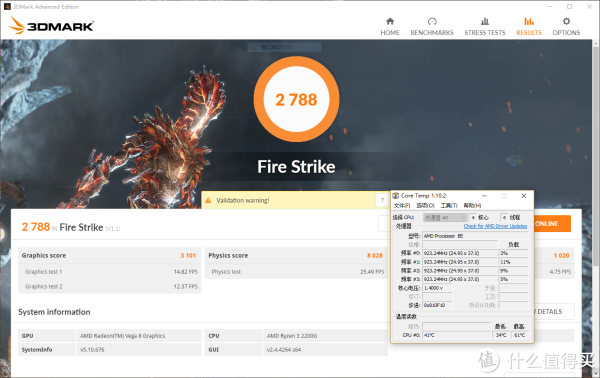
Task: Click the 3DMARK logo
Action: [51, 26]
